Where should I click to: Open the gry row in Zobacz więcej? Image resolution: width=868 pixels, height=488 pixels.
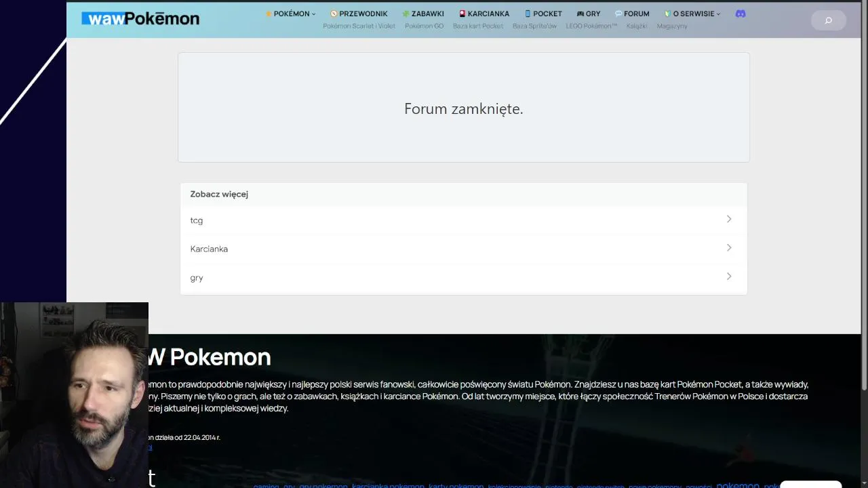[464, 277]
